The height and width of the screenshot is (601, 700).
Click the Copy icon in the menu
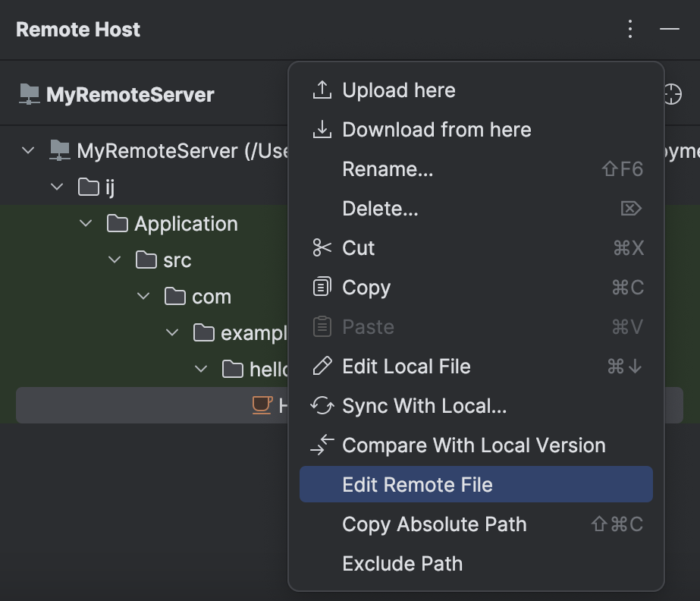pos(322,287)
